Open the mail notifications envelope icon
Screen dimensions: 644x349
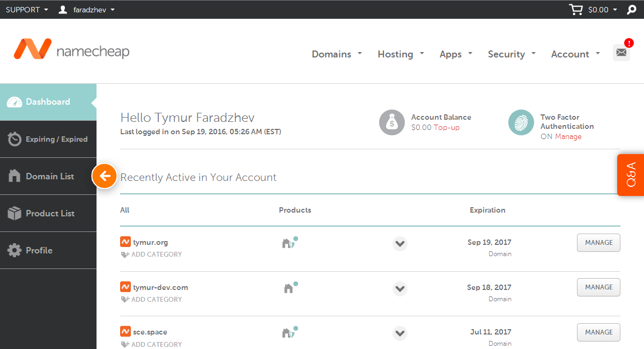coord(621,52)
